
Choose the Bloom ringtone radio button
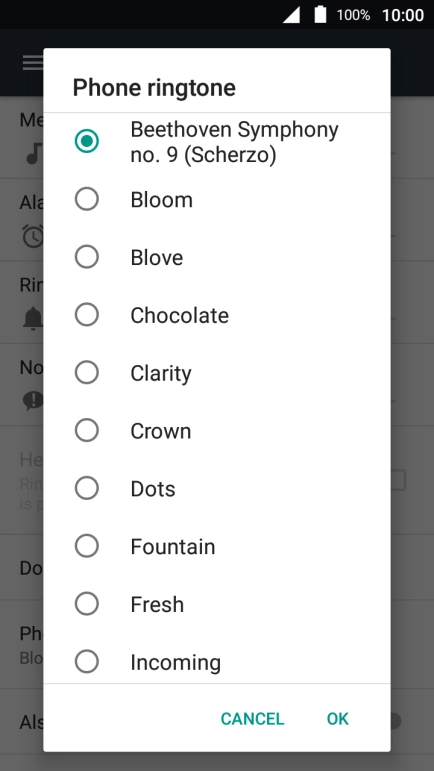point(87,200)
